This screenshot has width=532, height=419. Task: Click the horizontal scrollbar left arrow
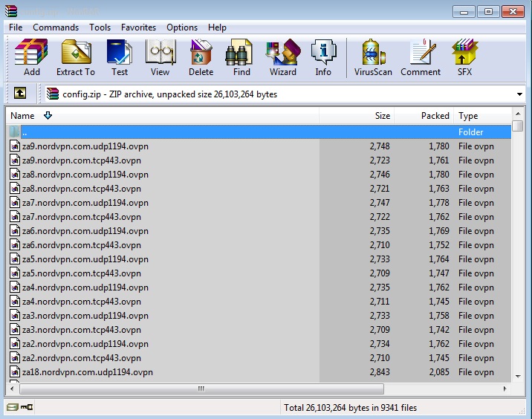click(12, 389)
